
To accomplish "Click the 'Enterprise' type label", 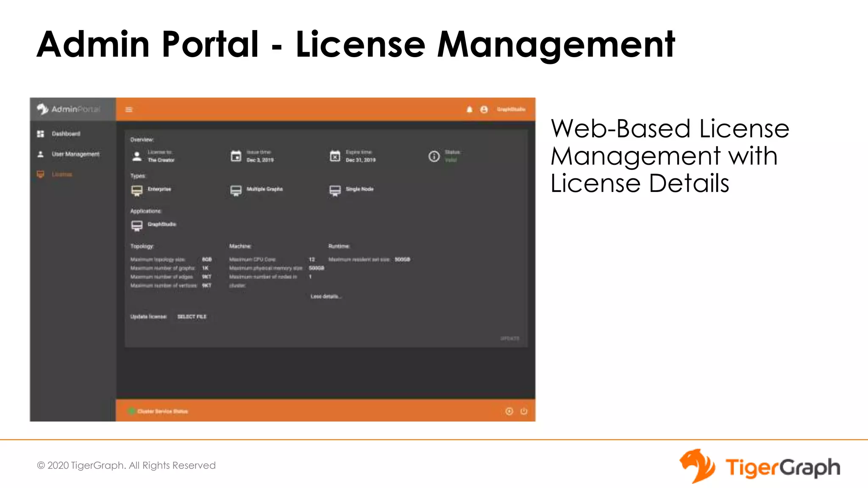I will [159, 189].
